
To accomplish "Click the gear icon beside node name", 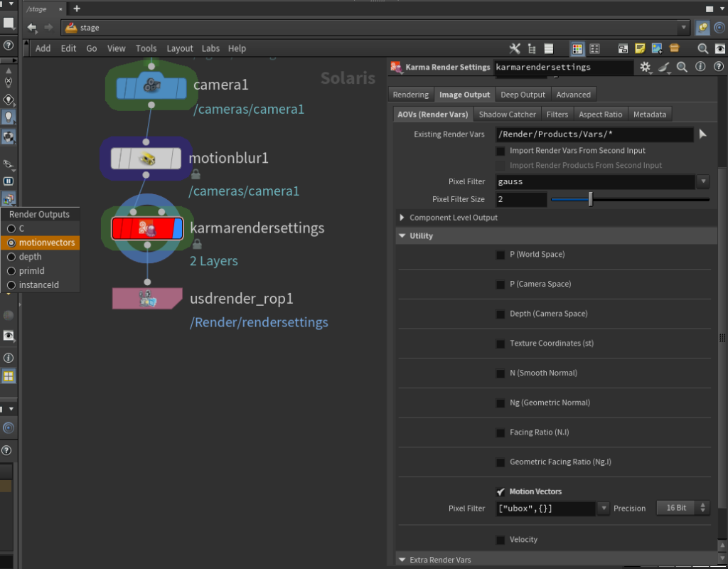I will [x=646, y=67].
